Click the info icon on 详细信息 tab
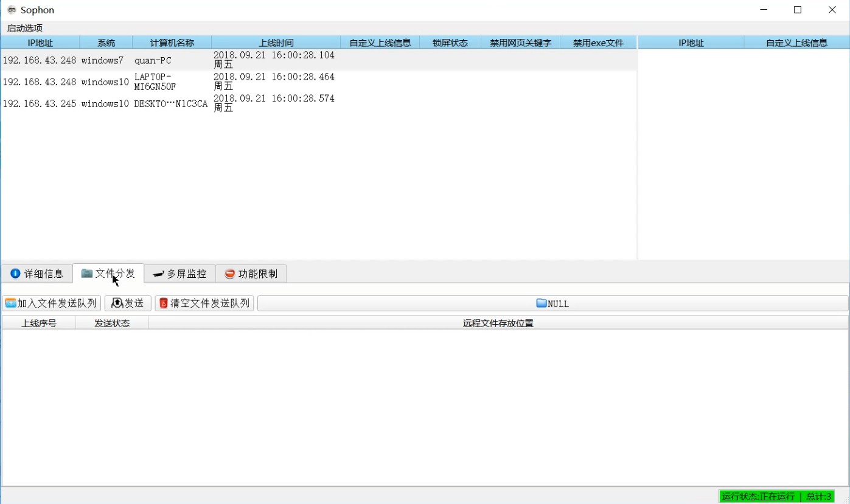This screenshot has width=850, height=504. 15,274
